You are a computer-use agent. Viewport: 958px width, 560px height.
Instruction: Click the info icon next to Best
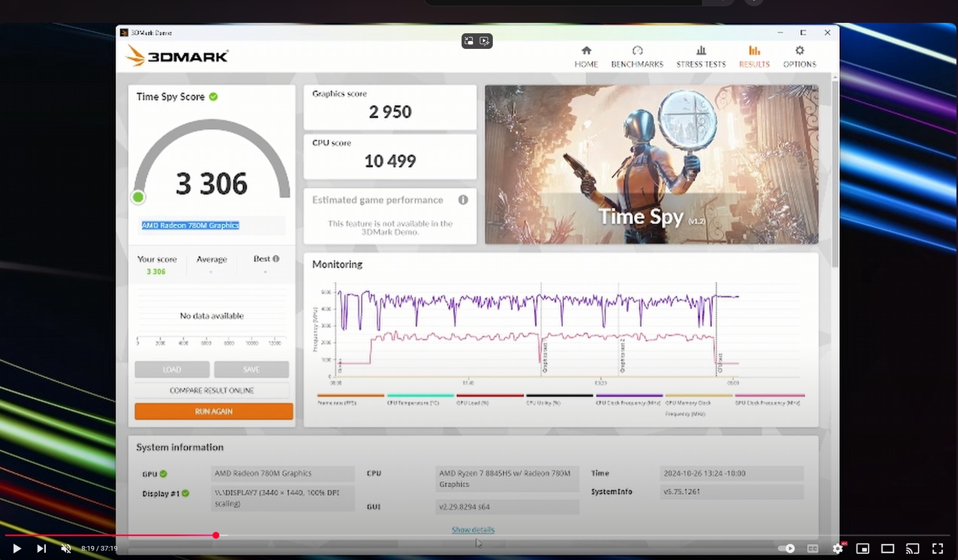pyautogui.click(x=276, y=258)
